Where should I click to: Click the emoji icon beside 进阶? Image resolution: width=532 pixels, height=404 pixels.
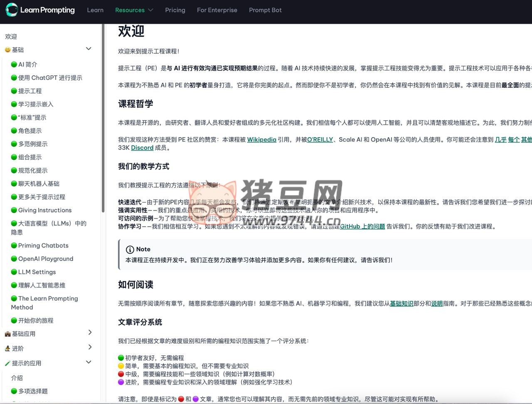7,348
